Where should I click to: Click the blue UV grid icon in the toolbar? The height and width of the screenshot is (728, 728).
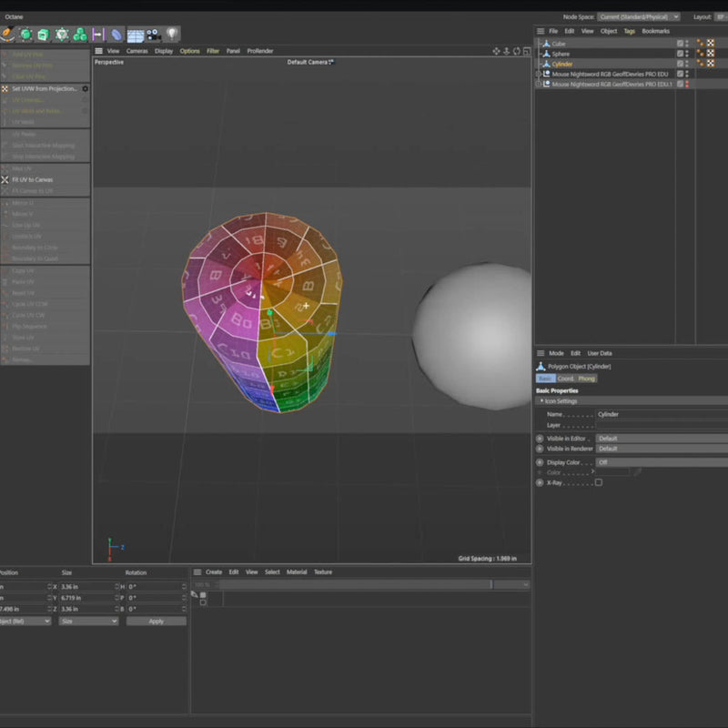[x=135, y=35]
